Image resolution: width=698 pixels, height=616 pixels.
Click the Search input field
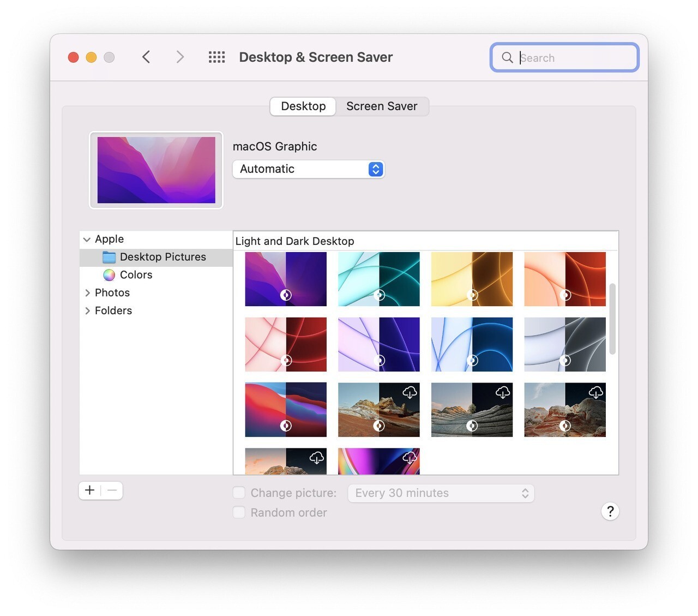click(573, 58)
